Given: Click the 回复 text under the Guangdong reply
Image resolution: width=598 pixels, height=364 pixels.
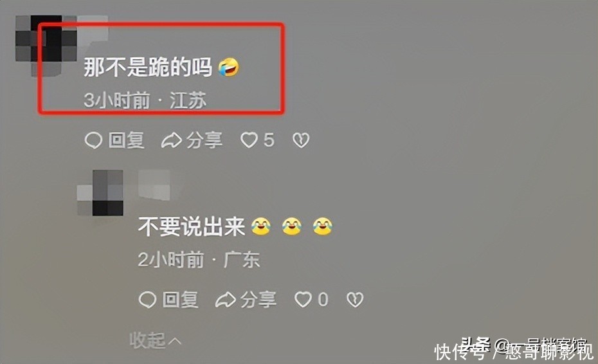Looking at the screenshot, I should [181, 300].
